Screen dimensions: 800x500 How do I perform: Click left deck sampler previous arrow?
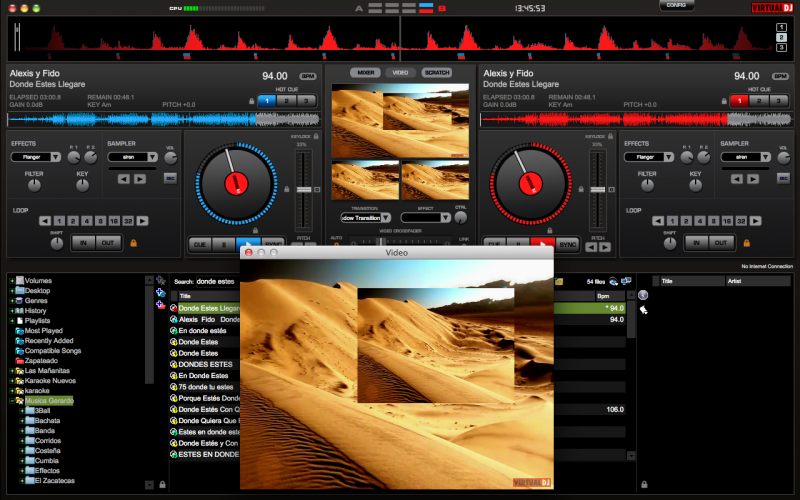coord(123,179)
